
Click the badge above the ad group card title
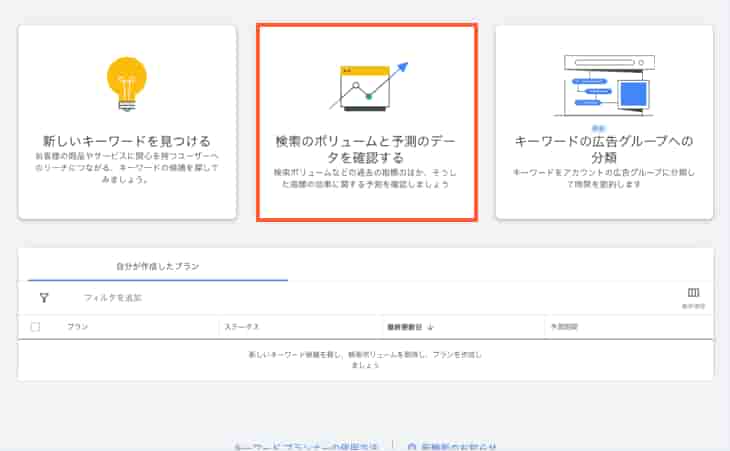599,128
